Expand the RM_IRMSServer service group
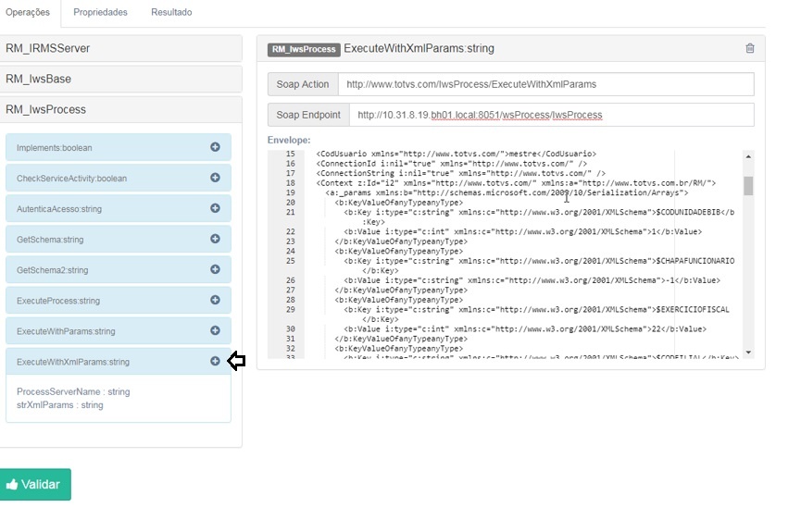 (120, 48)
